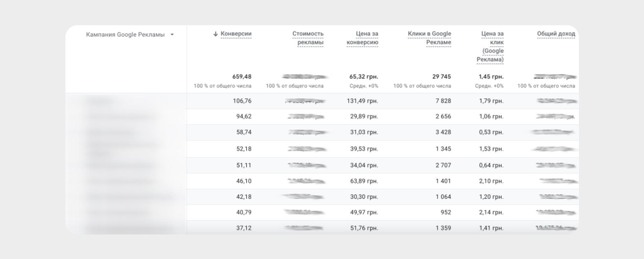644x259 pixels.
Task: Sort by Цена за конверсию column header
Action: click(x=363, y=38)
